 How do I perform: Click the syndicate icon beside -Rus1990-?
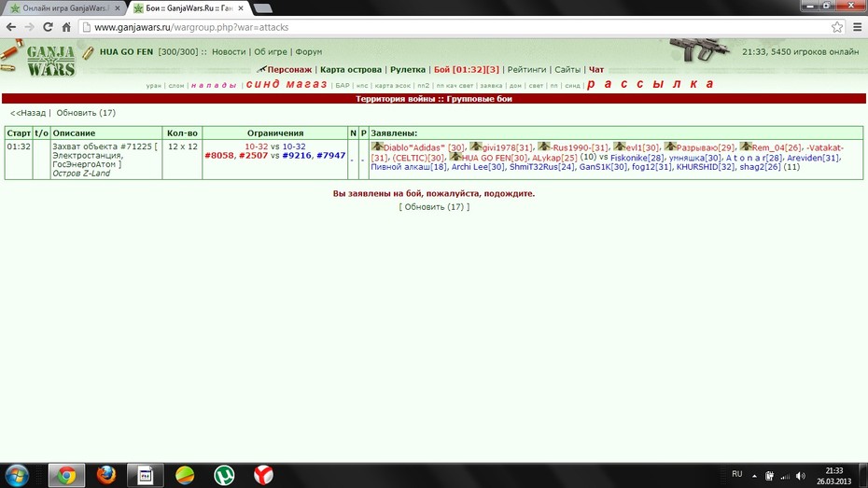click(x=543, y=146)
